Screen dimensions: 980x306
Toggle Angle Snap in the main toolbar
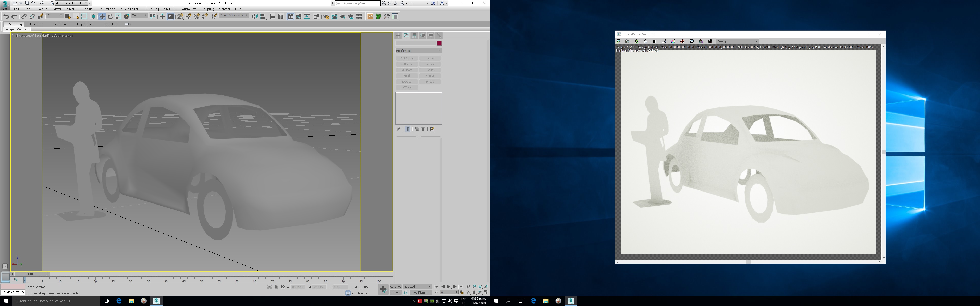tap(188, 16)
